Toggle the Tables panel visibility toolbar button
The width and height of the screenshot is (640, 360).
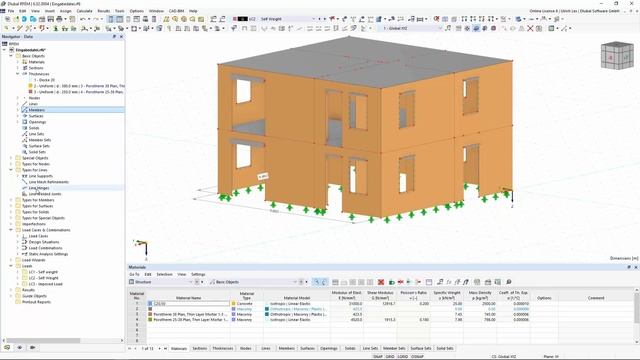119,19
